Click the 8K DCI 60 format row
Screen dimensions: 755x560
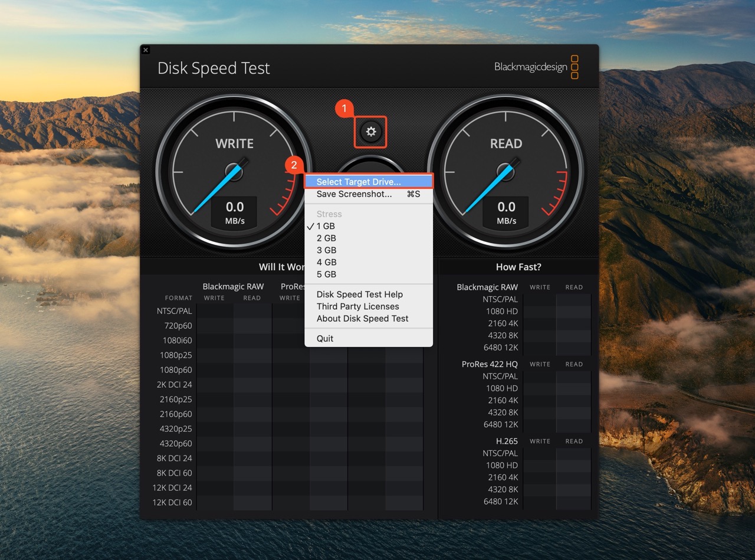tap(175, 473)
